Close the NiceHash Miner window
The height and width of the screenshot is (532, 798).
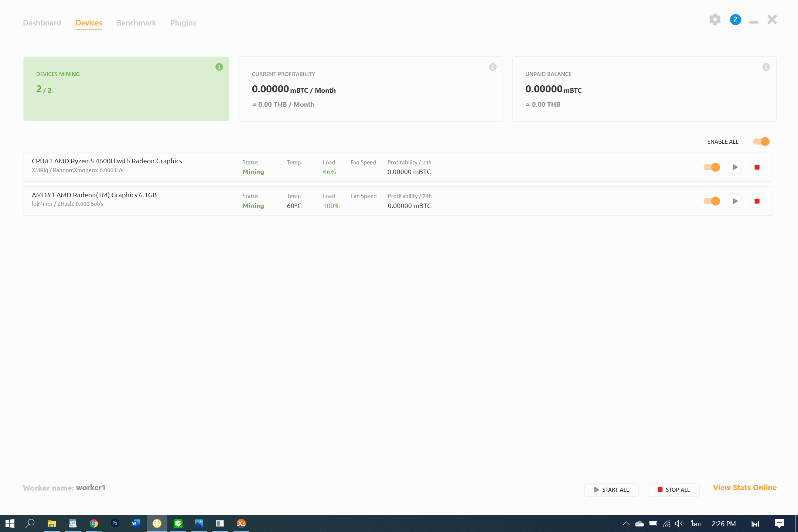[x=772, y=20]
